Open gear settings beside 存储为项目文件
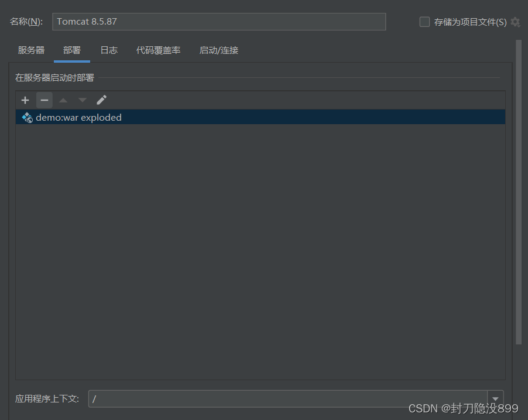Screen dimensions: 528x420 tap(515, 22)
